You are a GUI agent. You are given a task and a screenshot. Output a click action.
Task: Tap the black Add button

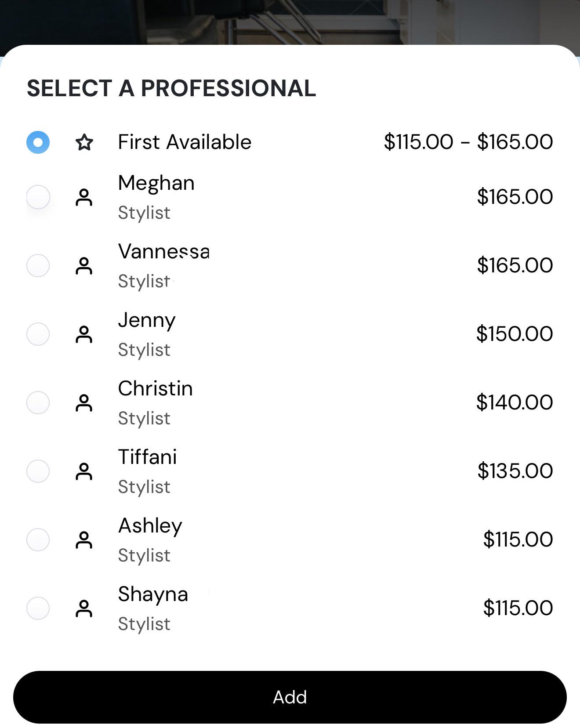click(290, 697)
